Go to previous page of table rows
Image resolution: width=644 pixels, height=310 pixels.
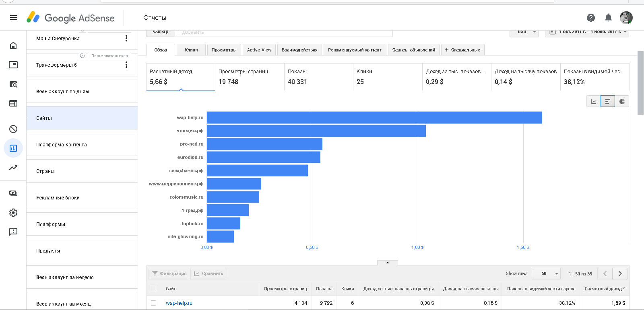(605, 273)
